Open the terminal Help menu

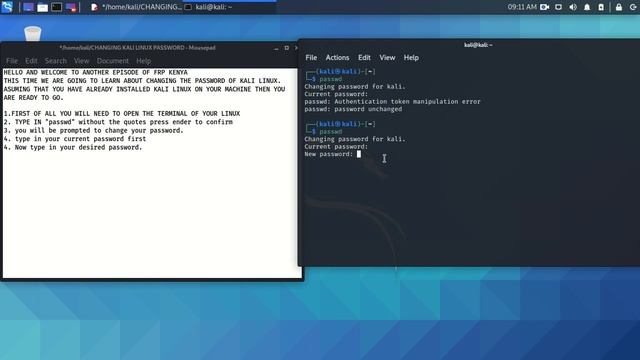(x=411, y=58)
